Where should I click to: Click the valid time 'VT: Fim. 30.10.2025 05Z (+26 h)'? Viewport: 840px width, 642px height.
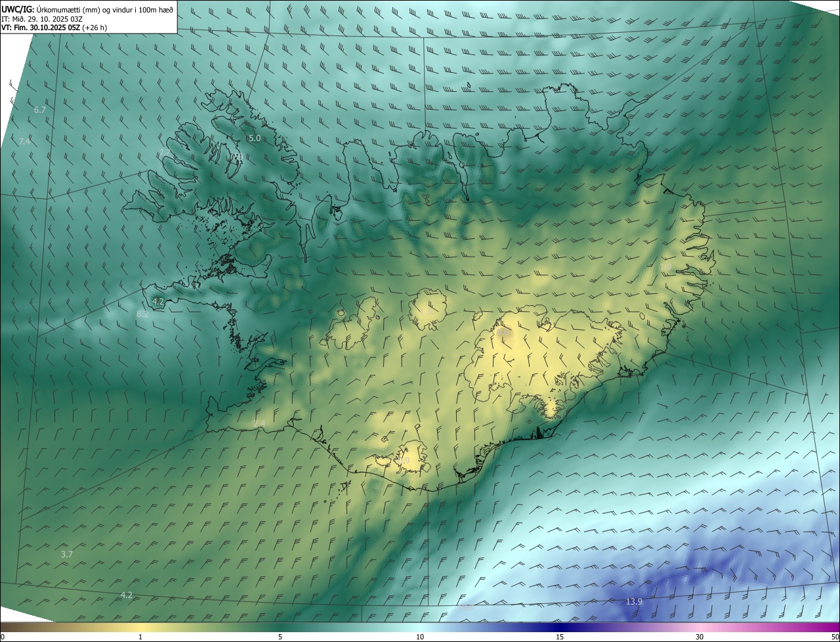54,28
